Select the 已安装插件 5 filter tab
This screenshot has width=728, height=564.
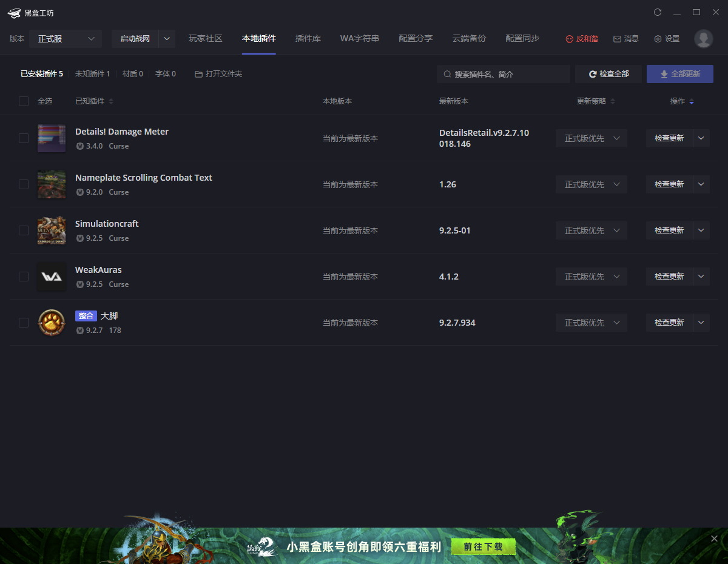pyautogui.click(x=42, y=74)
